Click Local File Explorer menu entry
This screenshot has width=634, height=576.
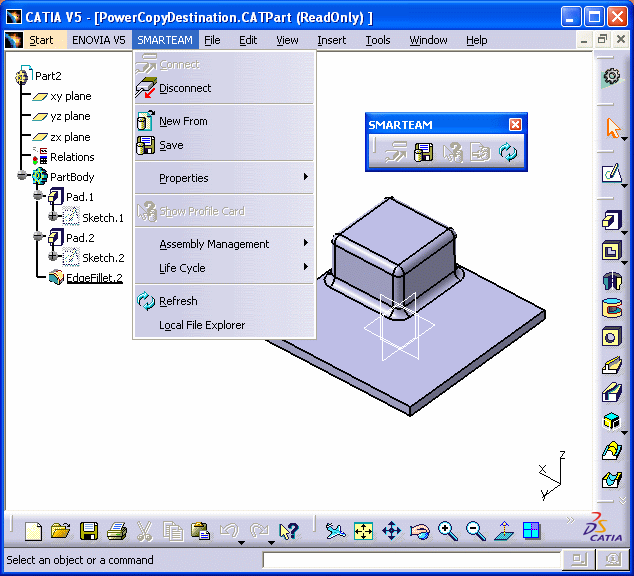[x=202, y=325]
